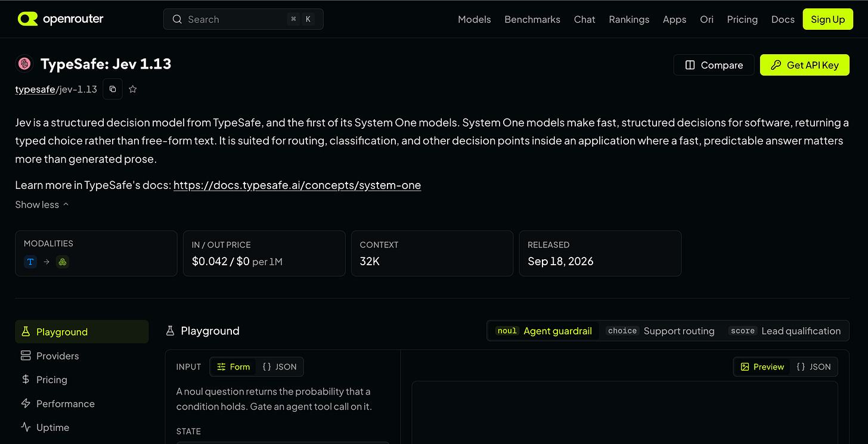Collapse the description with Show less

click(x=42, y=204)
